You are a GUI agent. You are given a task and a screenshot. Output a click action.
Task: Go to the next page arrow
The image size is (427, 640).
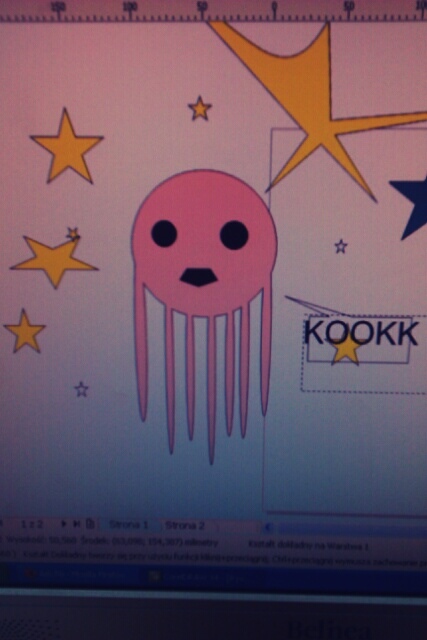pos(64,524)
